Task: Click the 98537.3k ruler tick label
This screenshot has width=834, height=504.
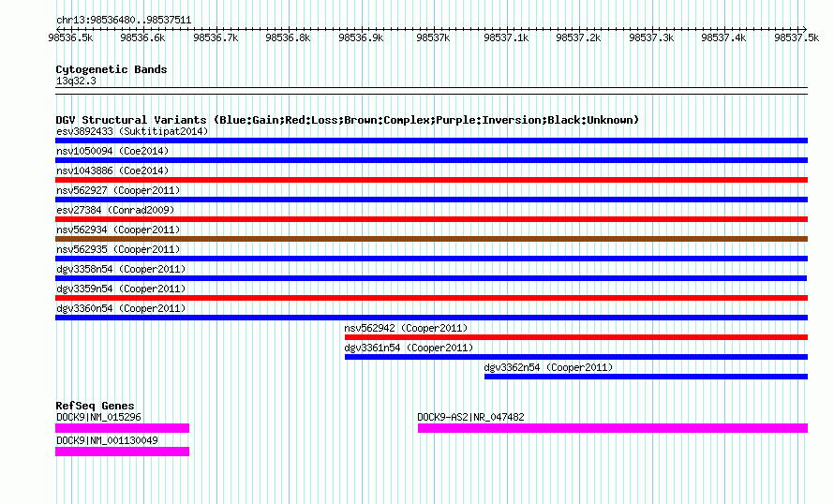Action: coord(651,38)
